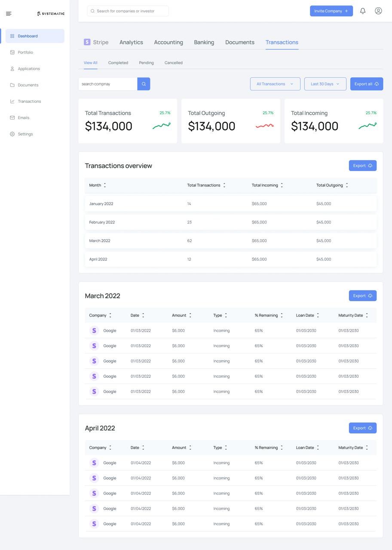Open the Total Outgoing summary card
392x550 pixels.
[x=231, y=121]
